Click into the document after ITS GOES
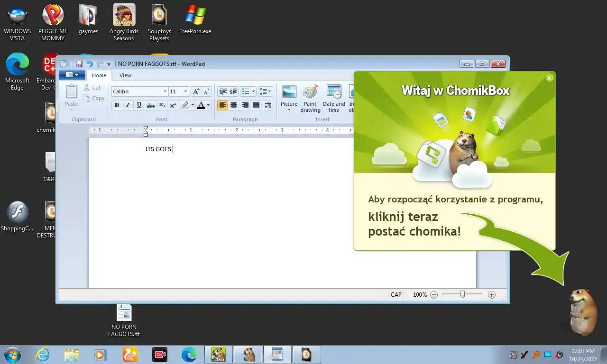 tap(173, 149)
